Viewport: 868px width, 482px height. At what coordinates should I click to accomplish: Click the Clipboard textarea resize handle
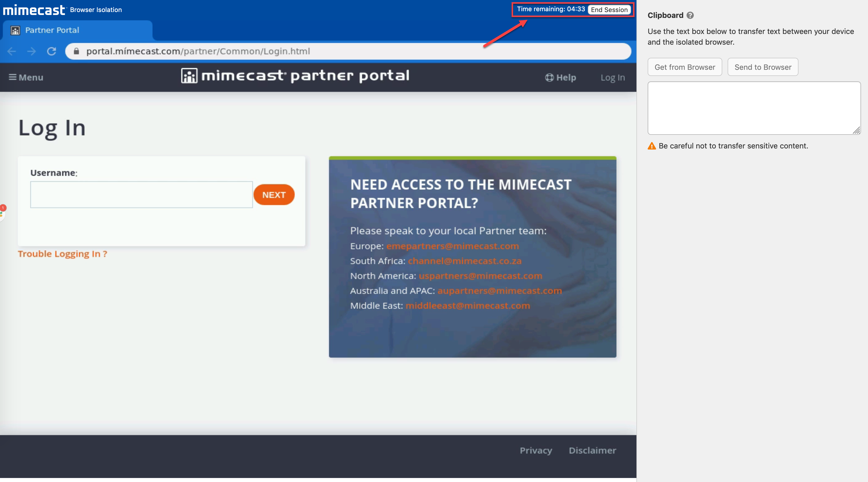[x=857, y=131]
